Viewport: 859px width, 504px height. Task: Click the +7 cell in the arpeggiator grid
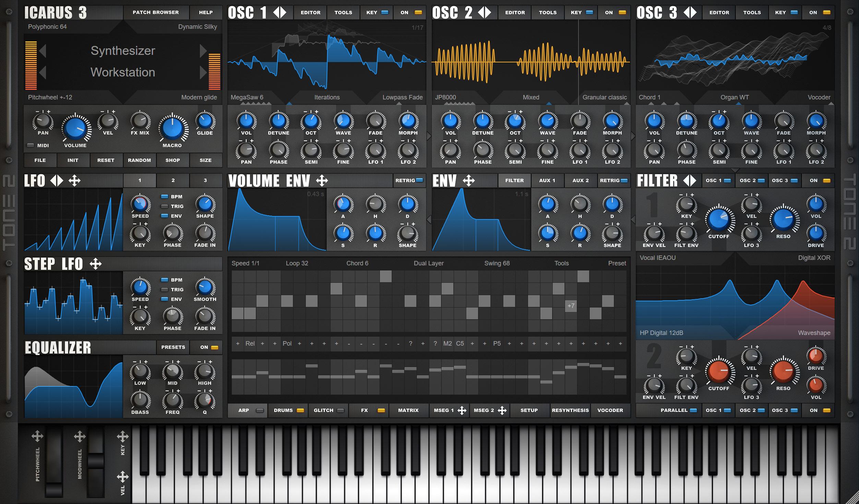(571, 306)
